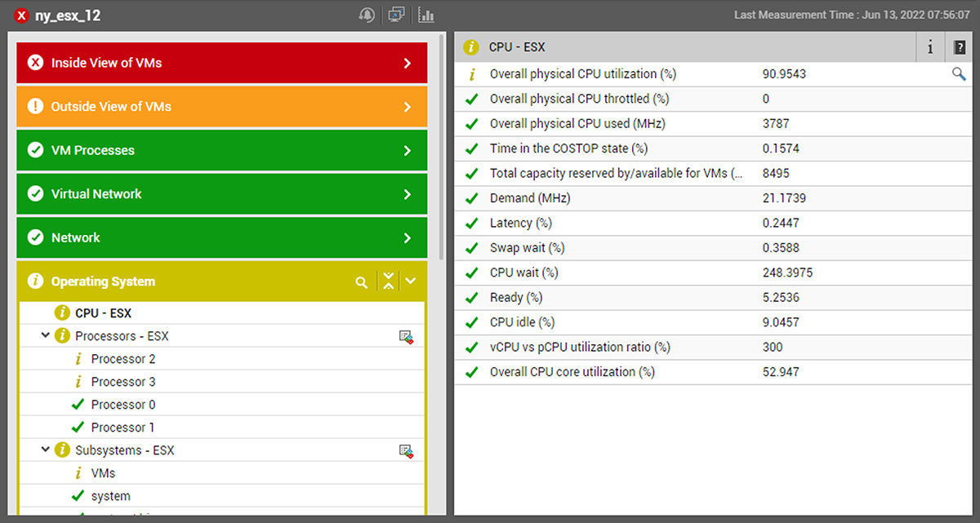980x523 pixels.
Task: Click the layer list vertical scrollbar
Action: point(442,147)
